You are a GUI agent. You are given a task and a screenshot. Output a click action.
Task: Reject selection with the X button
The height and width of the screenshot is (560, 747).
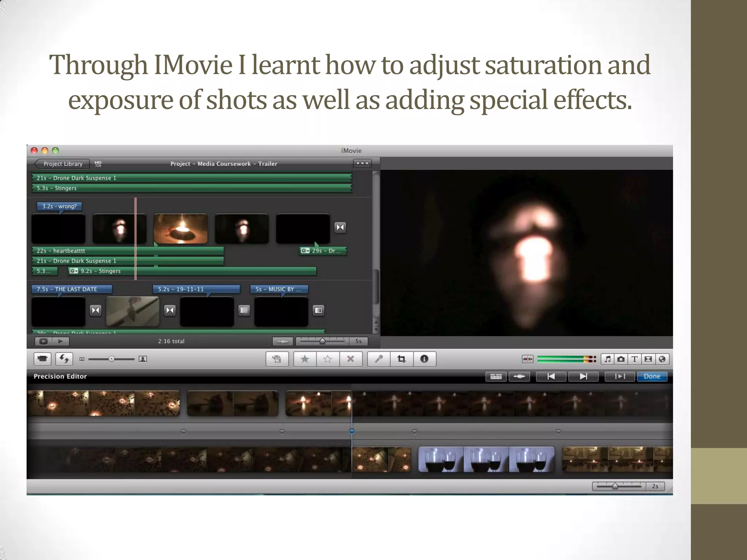(x=351, y=359)
